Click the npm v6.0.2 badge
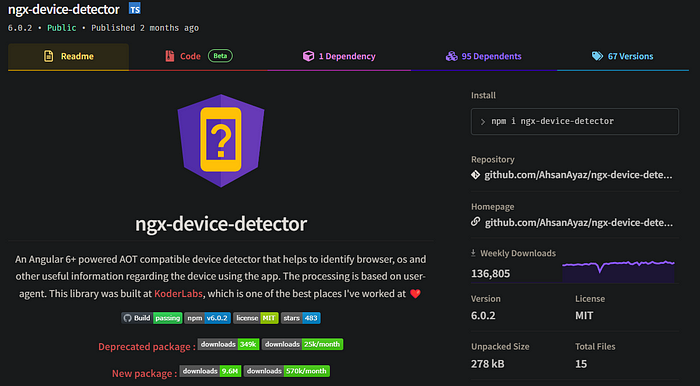Viewport: 700px width, 386px height. point(207,318)
